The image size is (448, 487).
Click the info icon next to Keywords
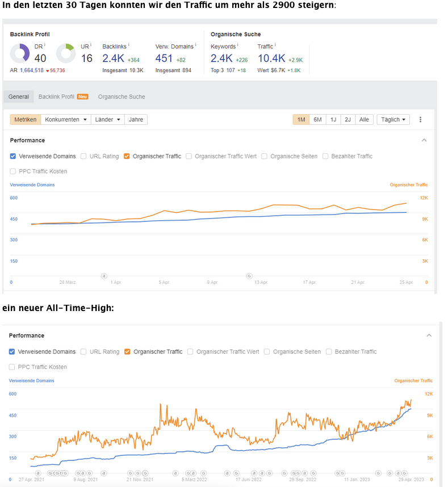[x=238, y=45]
